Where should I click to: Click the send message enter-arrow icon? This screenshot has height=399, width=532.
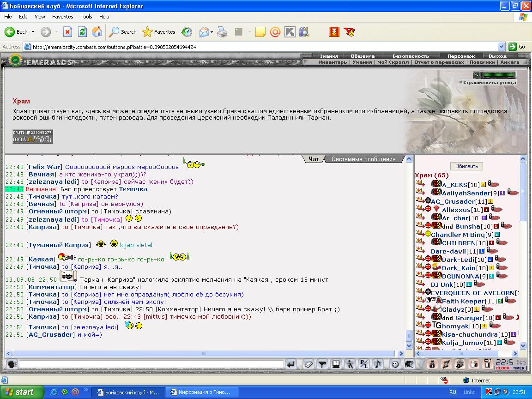pos(290,364)
